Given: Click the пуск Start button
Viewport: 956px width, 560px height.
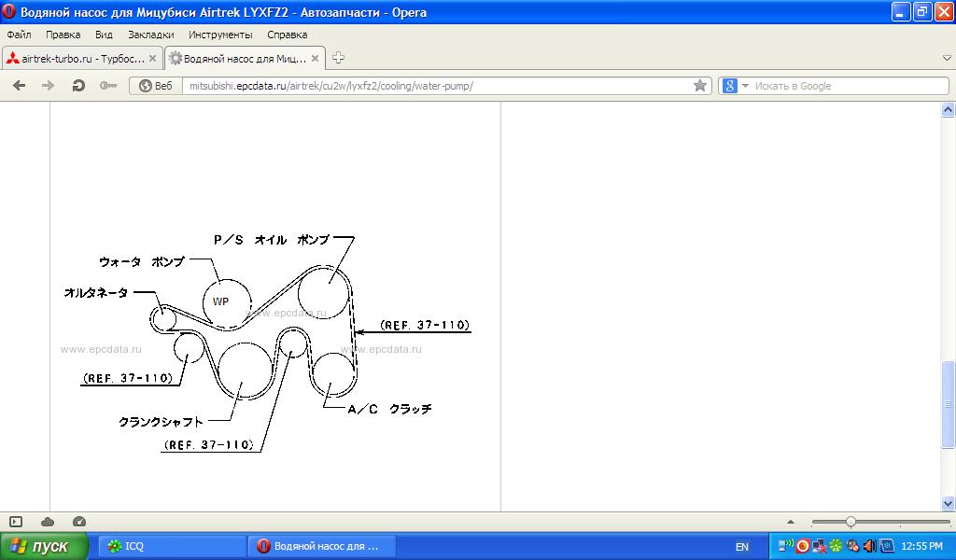Looking at the screenshot, I should 44,546.
